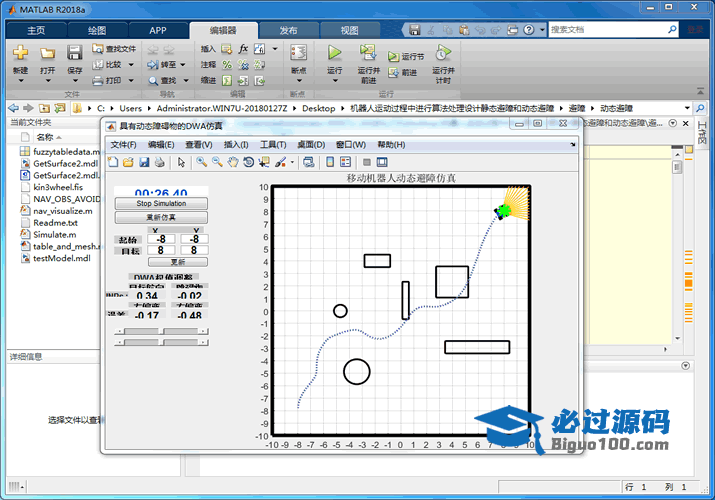
Task: Insert a colorbar using the toolbar icon
Action: 330,162
